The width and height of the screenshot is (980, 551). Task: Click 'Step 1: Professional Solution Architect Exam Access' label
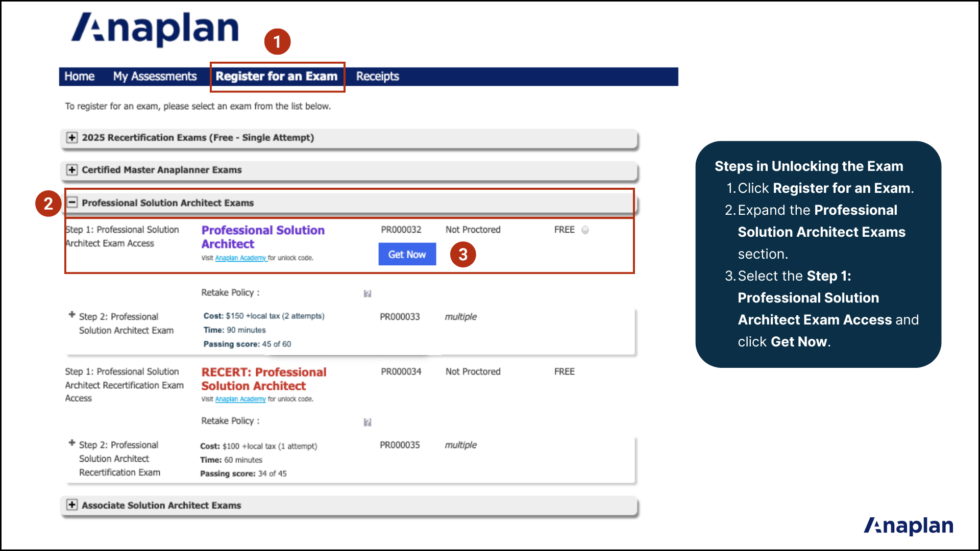(122, 237)
